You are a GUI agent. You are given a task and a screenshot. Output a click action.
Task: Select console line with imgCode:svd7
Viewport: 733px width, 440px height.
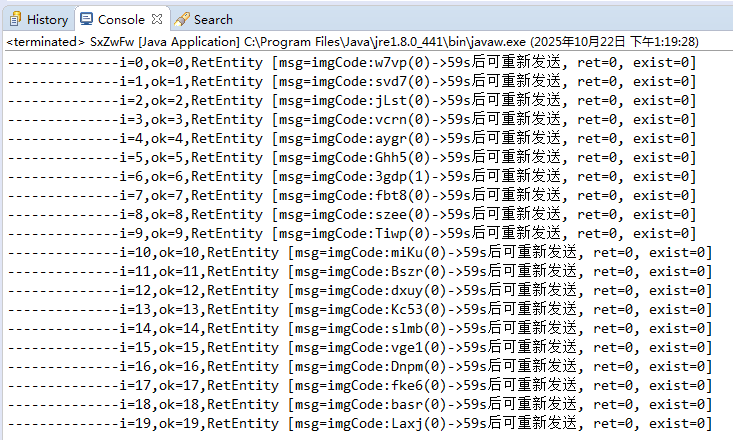(352, 81)
